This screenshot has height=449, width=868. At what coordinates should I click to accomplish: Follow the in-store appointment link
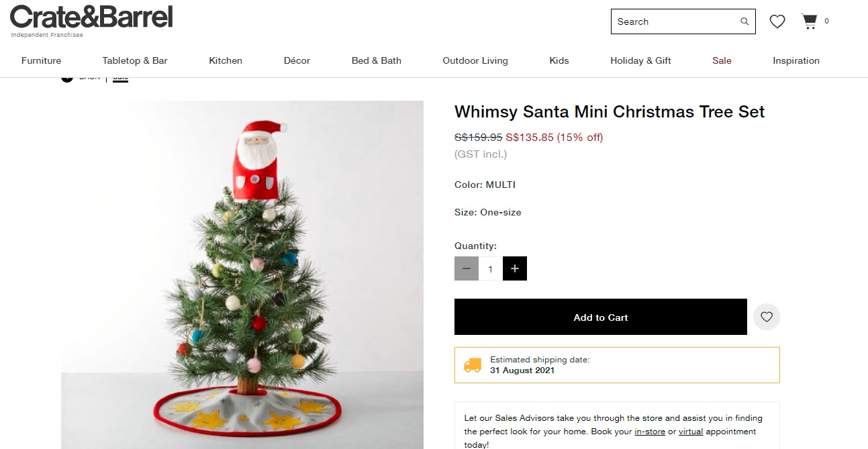(650, 432)
